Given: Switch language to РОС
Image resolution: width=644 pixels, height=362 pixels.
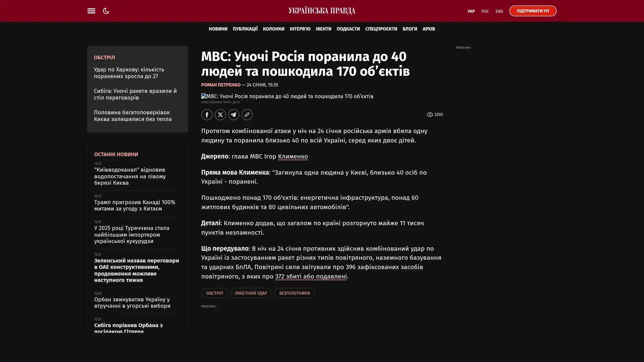Looking at the screenshot, I should tap(485, 11).
